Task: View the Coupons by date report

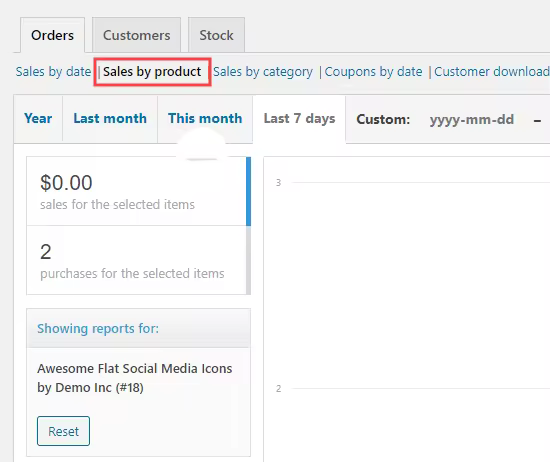Action: 373,72
